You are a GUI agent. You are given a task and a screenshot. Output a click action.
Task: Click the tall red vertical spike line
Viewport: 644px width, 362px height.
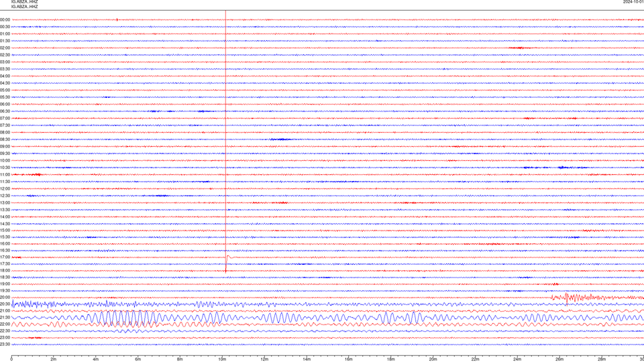tap(225, 141)
